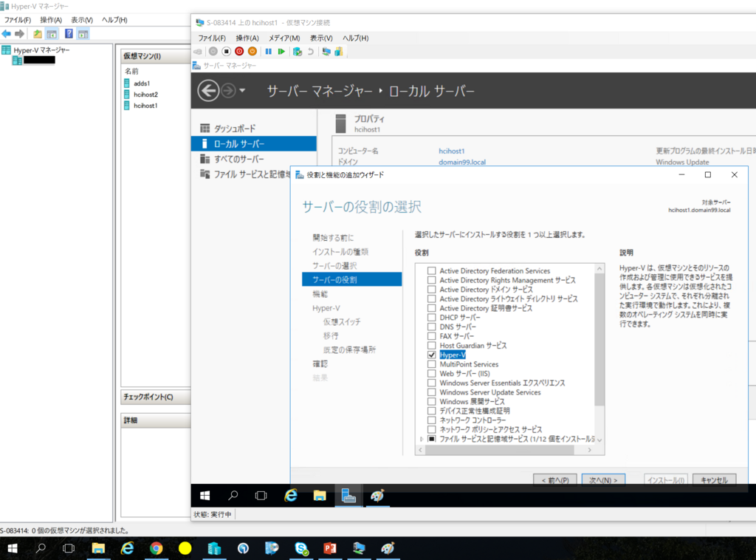
Task: Go to the サーバーの選択 wizard step
Action: pos(334,266)
